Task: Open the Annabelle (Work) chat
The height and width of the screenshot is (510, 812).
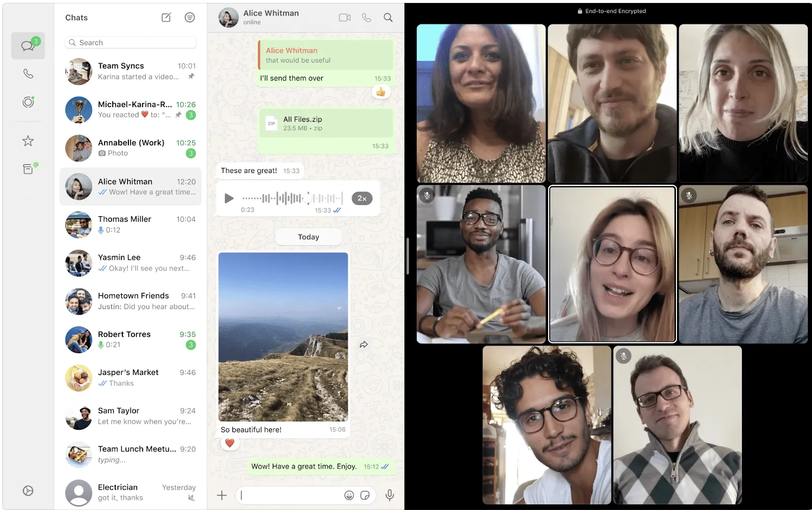Action: click(x=130, y=148)
